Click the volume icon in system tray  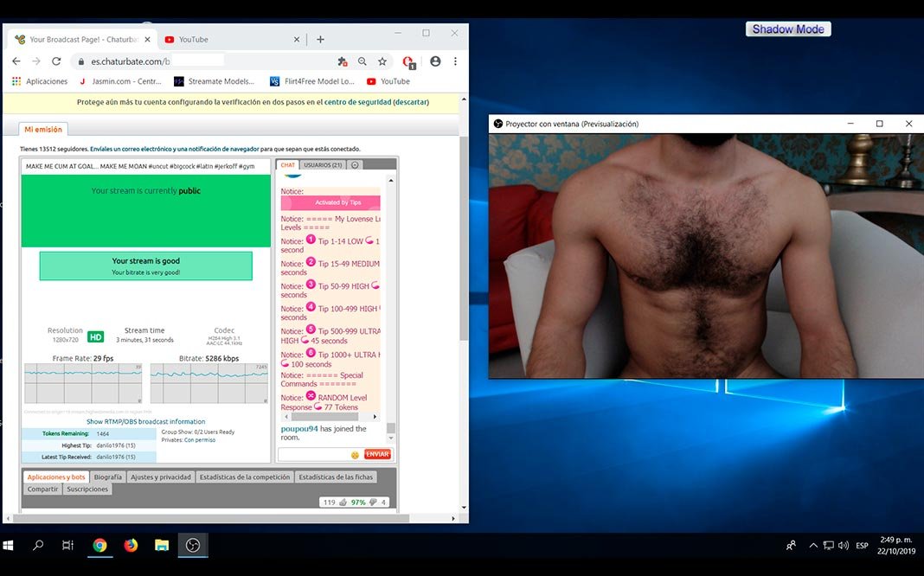[844, 546]
